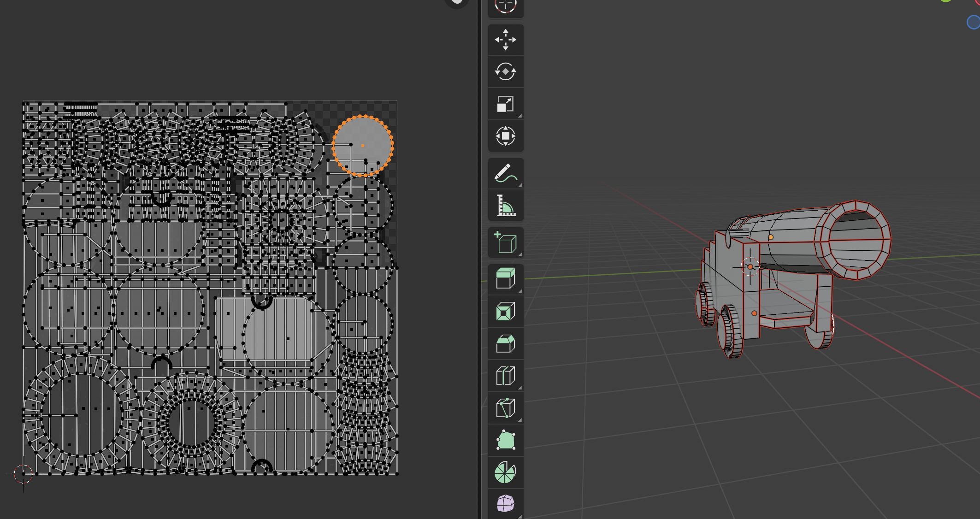This screenshot has width=980, height=519.
Task: Select the Scale tool
Action: coord(506,104)
